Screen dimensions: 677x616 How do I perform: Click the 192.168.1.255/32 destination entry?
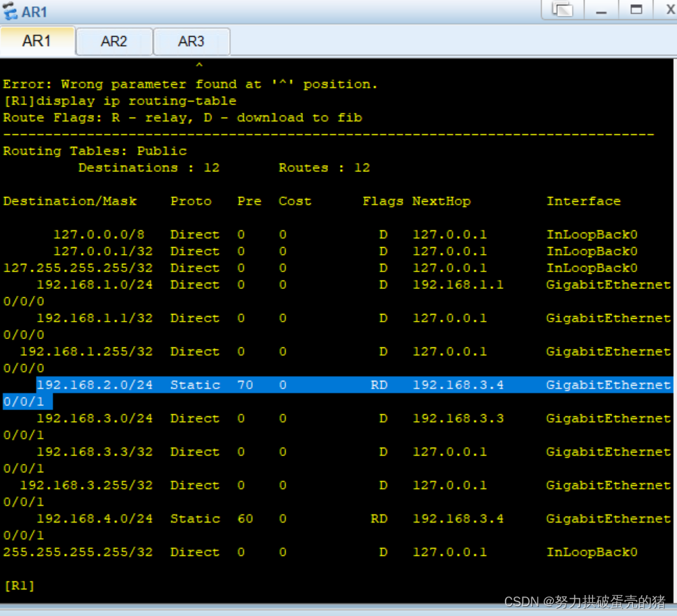click(x=86, y=352)
